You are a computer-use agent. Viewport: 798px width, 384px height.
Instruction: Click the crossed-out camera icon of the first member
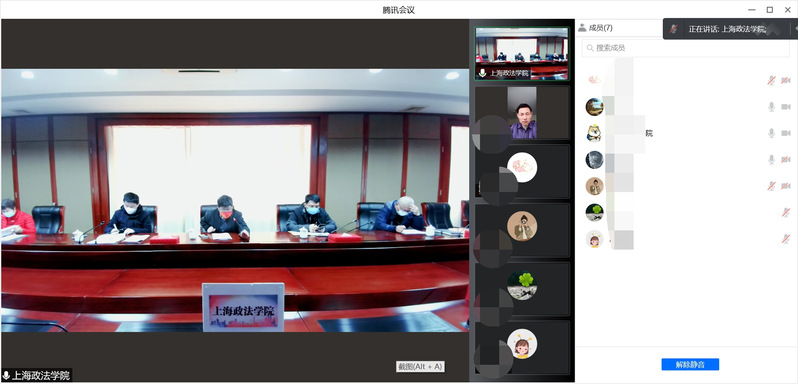[x=786, y=80]
